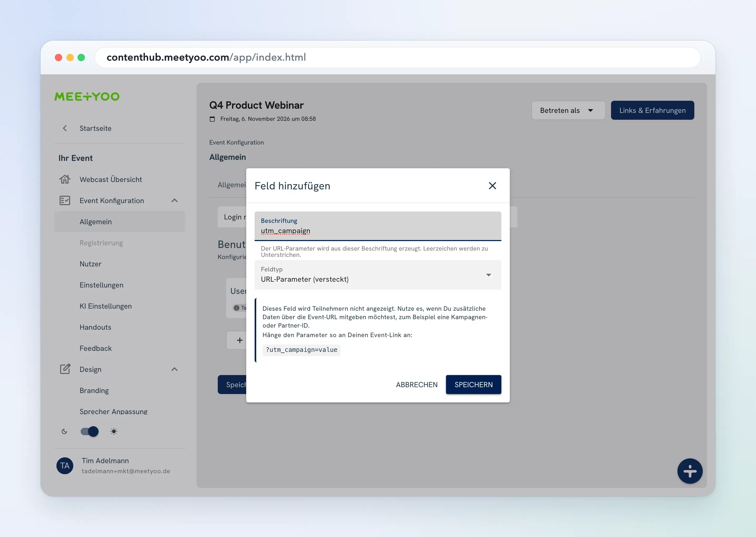Open the Betreten als dropdown

[568, 110]
